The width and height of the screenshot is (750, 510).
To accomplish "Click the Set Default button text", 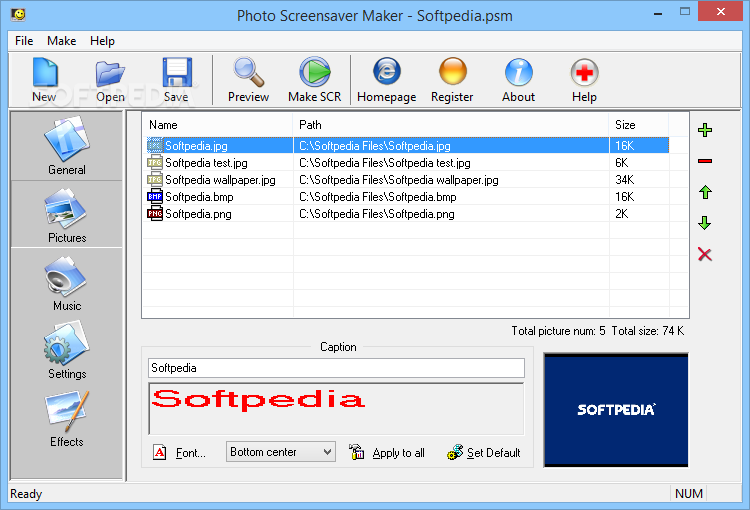I will click(x=494, y=453).
